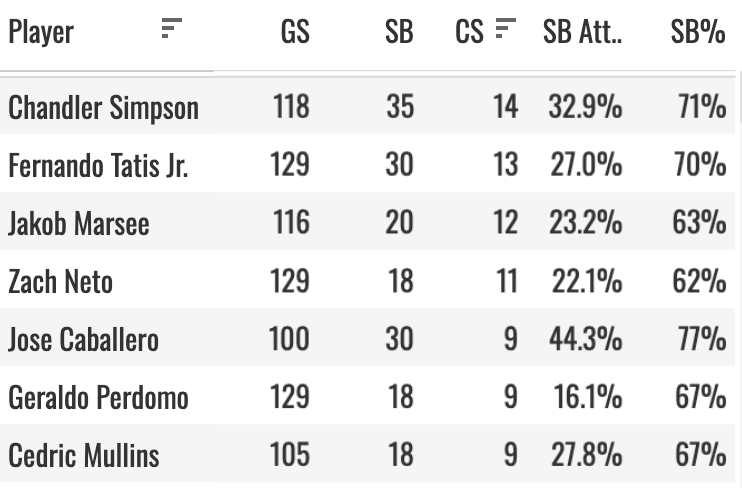742x488 pixels.
Task: Open Jose Caballero player entry
Action: click(x=83, y=339)
